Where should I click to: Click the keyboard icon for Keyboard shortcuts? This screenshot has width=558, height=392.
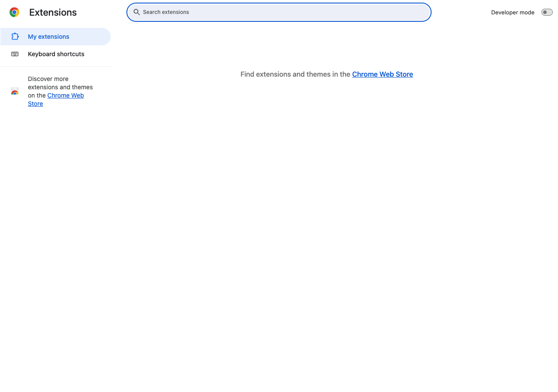[15, 54]
